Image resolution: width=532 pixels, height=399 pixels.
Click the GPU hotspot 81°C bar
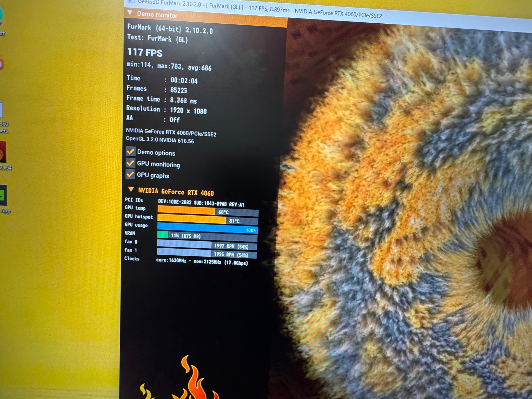pos(208,220)
